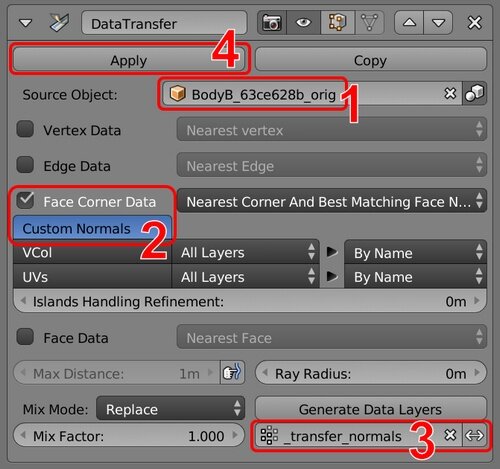Image resolution: width=500 pixels, height=469 pixels.
Task: Toggle modifier render camera icon
Action: coord(272,23)
